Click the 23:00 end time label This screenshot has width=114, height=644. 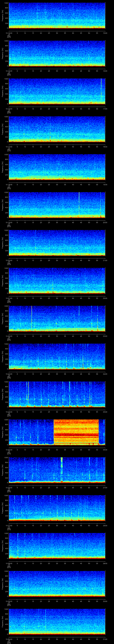[105, 336]
